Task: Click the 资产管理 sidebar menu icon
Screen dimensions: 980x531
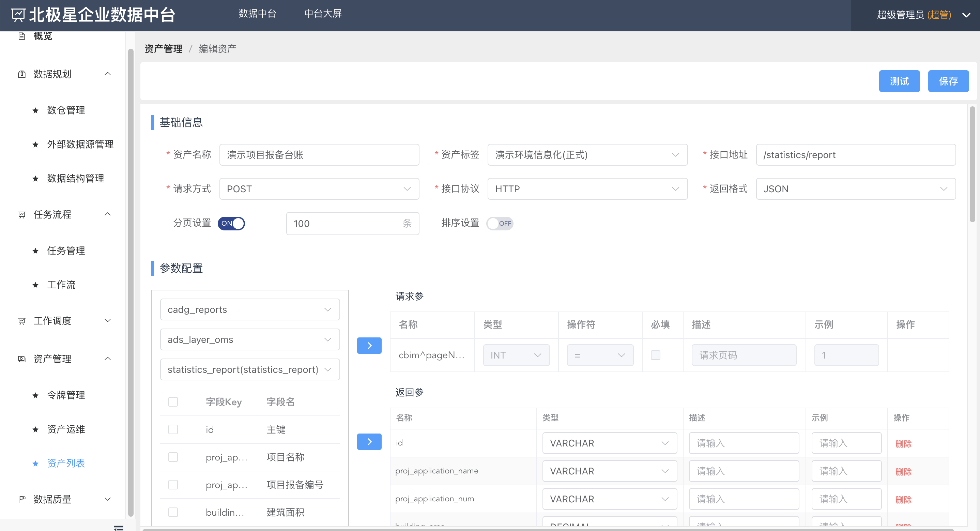Action: tap(22, 359)
